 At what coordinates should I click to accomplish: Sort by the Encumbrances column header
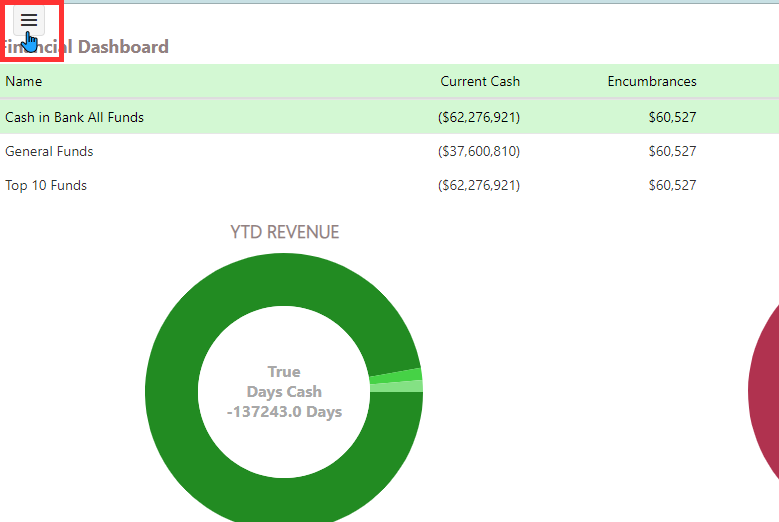click(652, 81)
